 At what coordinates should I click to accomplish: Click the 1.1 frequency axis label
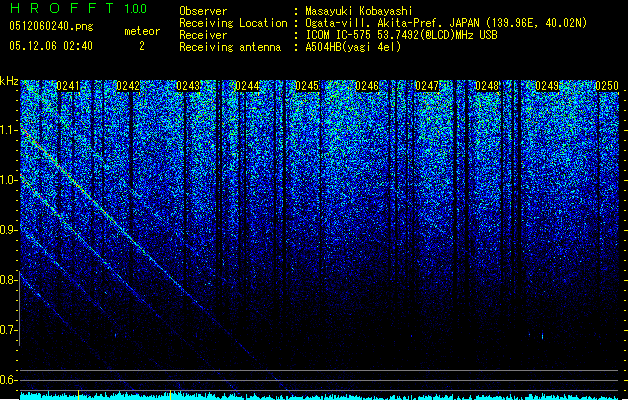point(9,130)
